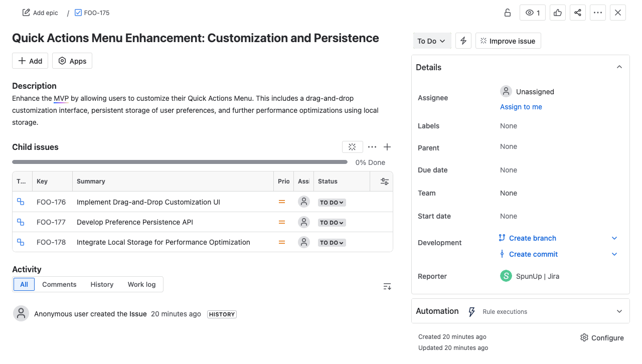
Task: Open the To Do status dropdown
Action: [x=432, y=41]
